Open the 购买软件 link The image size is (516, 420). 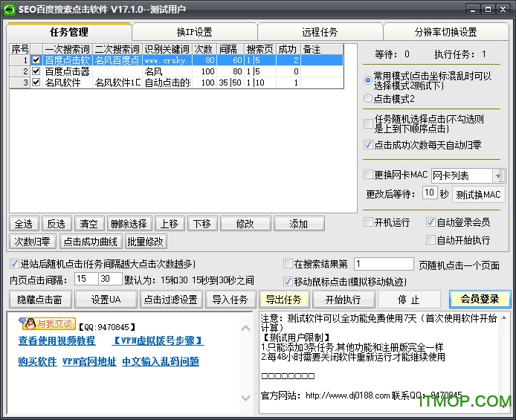(37, 361)
